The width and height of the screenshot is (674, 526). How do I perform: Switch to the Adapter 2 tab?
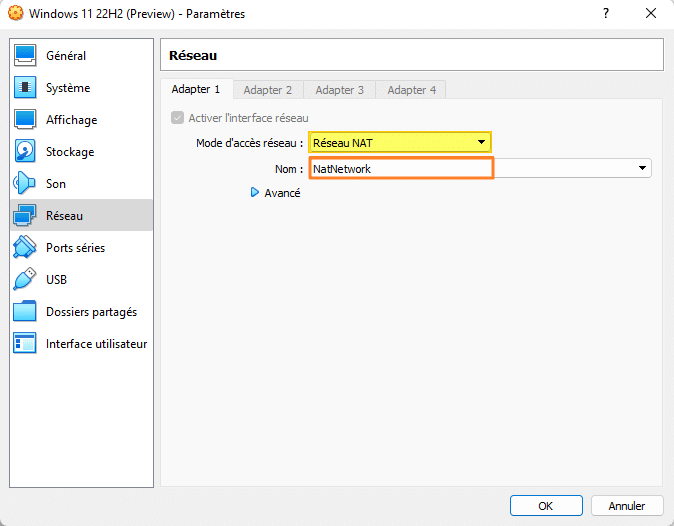267,90
